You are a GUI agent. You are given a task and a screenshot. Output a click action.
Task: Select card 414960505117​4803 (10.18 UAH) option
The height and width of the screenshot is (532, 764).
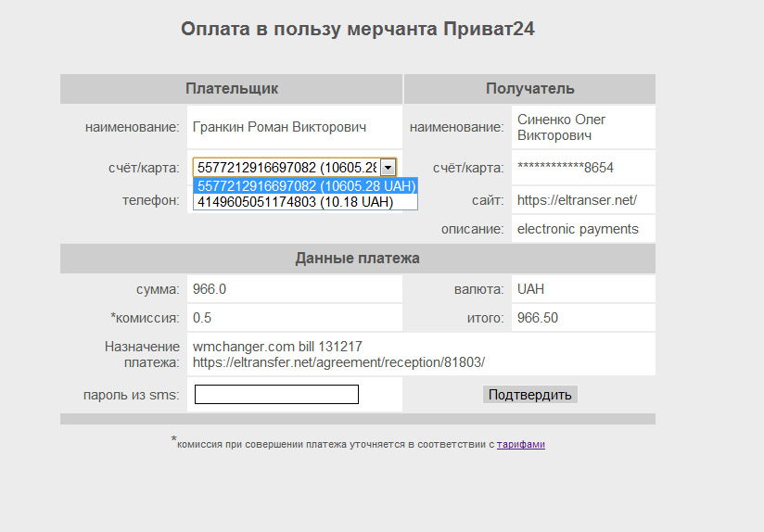305,202
